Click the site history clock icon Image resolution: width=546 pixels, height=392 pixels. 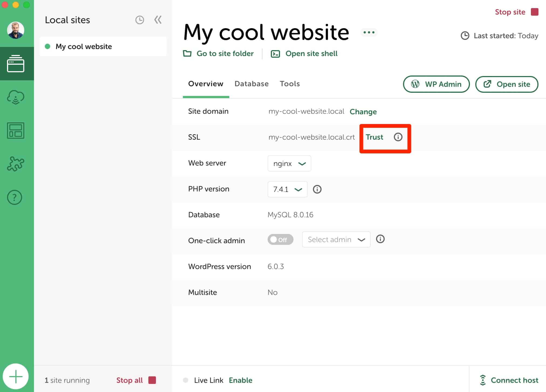click(x=139, y=20)
